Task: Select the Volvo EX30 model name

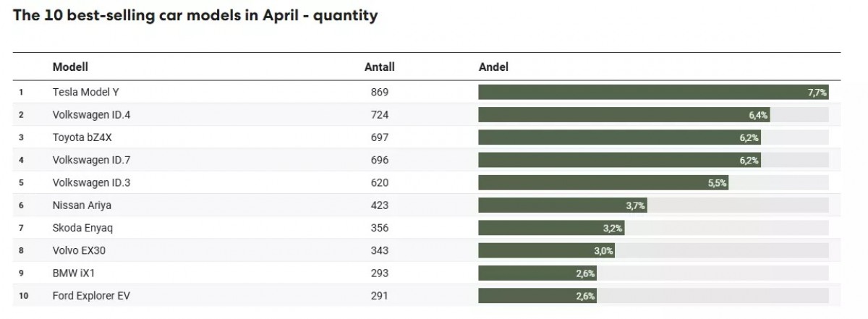Action: click(80, 250)
